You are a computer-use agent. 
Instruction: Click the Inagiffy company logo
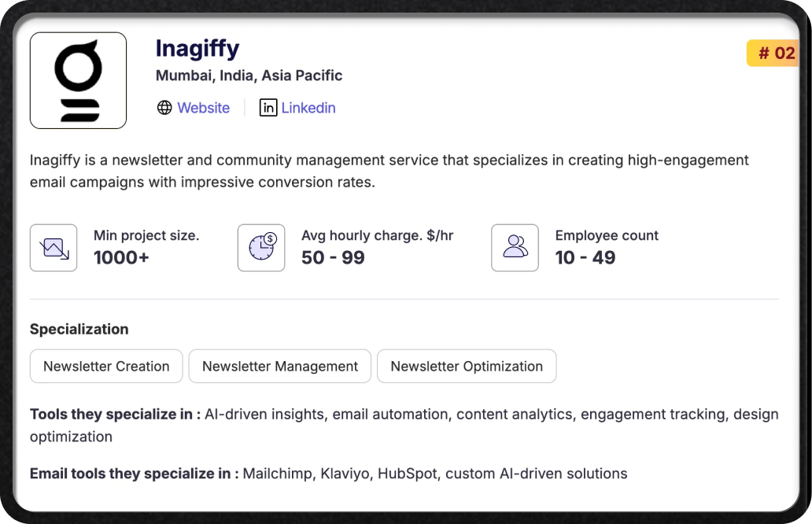78,80
